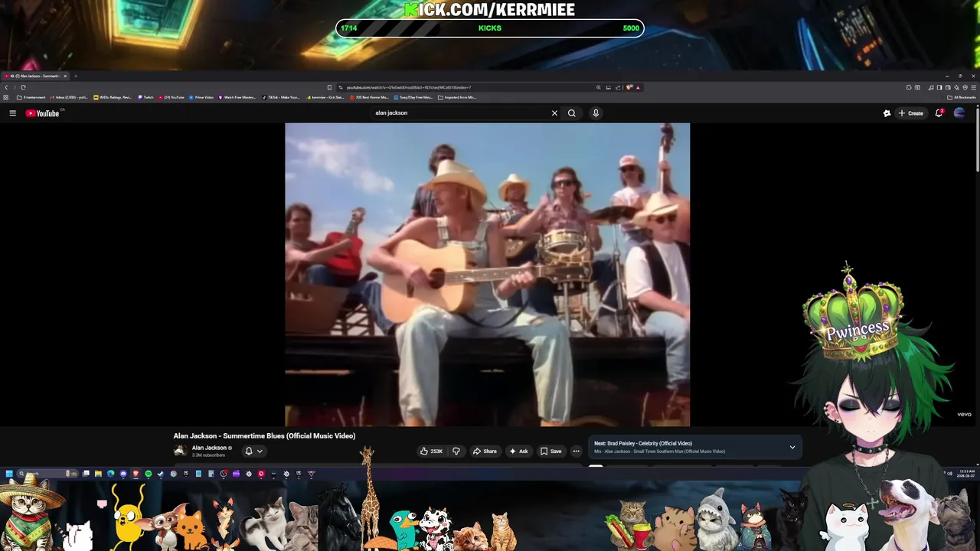This screenshot has width=980, height=551.
Task: Open the All Bookmarks folder
Action: [x=962, y=97]
